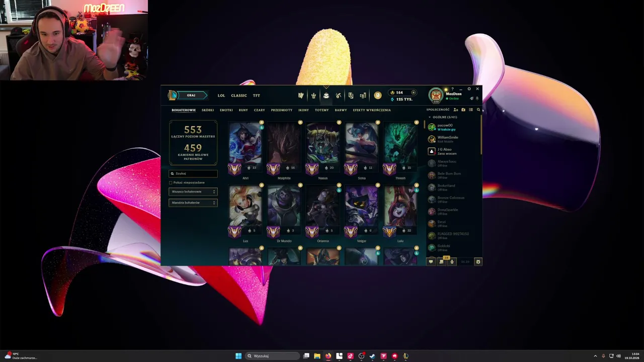Search friends with the magnifier icon
644x362 pixels.
tap(478, 110)
